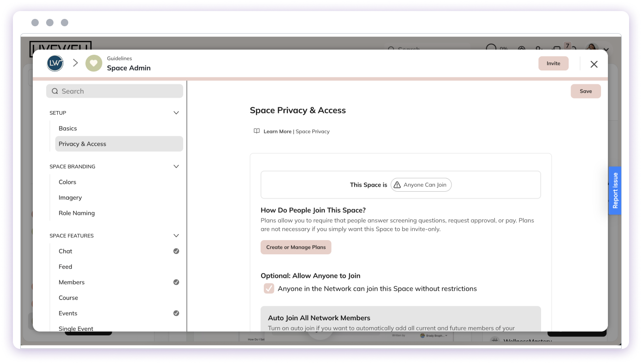Toggle the Events feature checkmark

pos(176,313)
